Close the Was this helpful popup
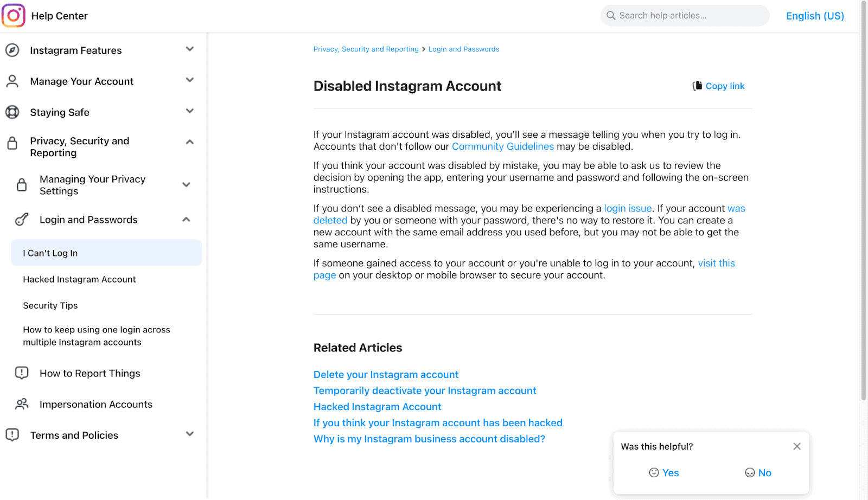The width and height of the screenshot is (868, 500). [797, 446]
